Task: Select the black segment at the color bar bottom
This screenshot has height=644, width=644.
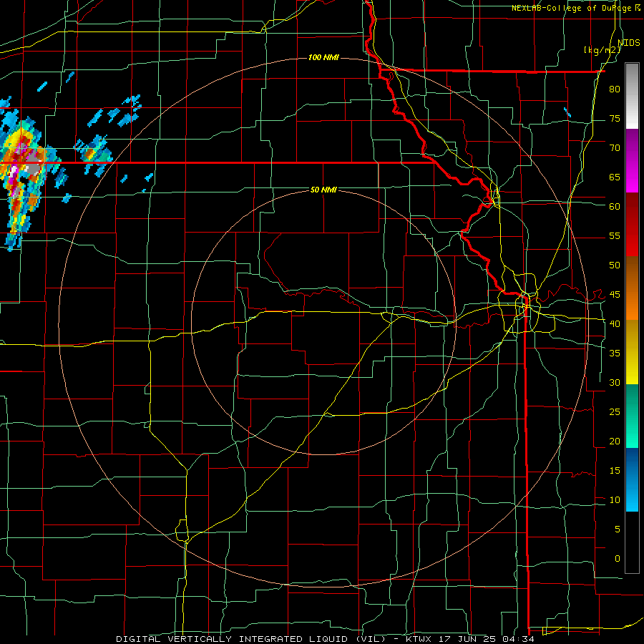Action: [632, 542]
